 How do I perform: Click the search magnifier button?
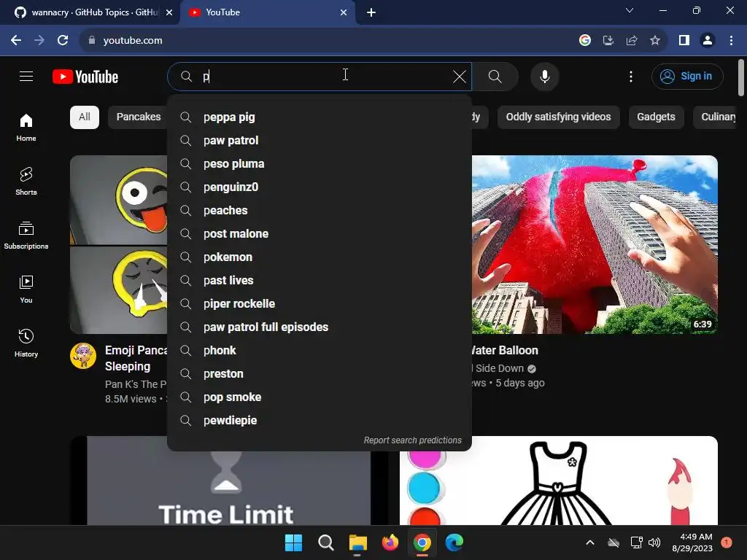tap(495, 77)
